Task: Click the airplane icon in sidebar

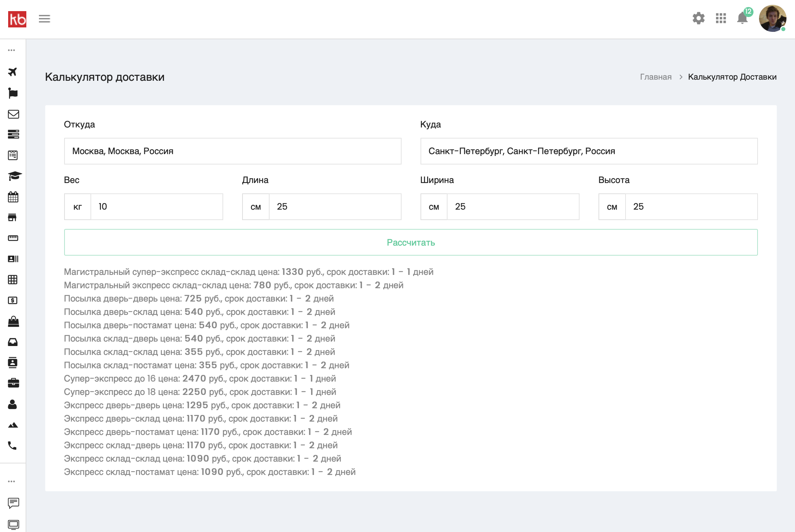Action: pyautogui.click(x=13, y=72)
